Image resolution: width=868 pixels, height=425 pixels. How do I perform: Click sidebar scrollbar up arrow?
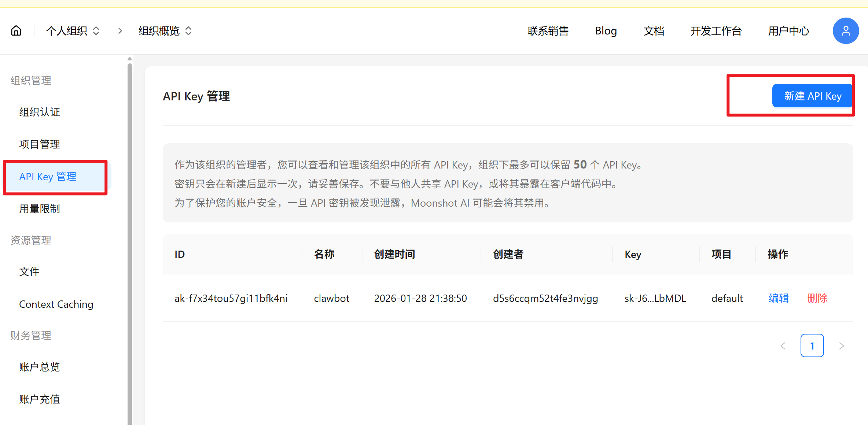click(130, 59)
